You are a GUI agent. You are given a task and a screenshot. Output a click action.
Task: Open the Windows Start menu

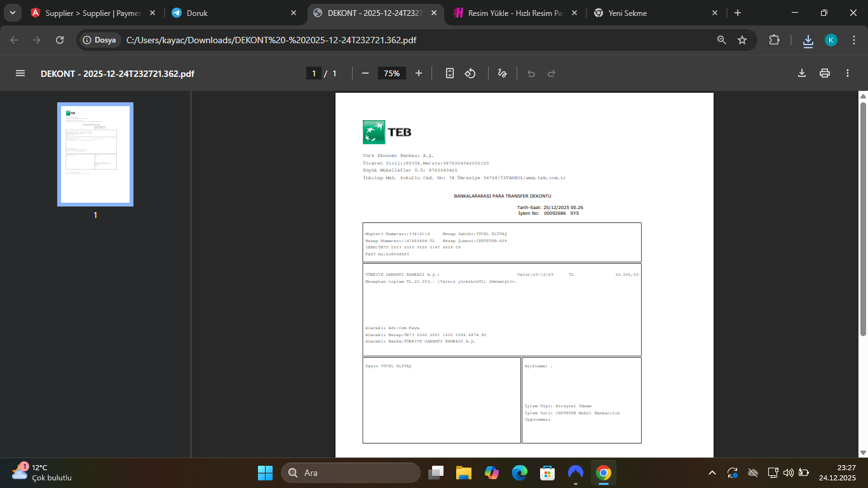[x=264, y=473]
